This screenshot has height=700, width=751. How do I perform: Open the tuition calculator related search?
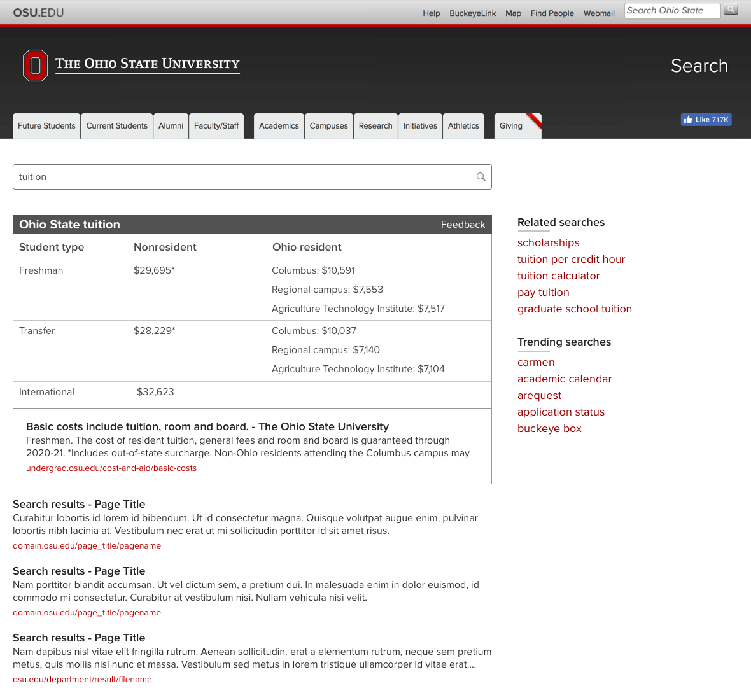click(558, 276)
